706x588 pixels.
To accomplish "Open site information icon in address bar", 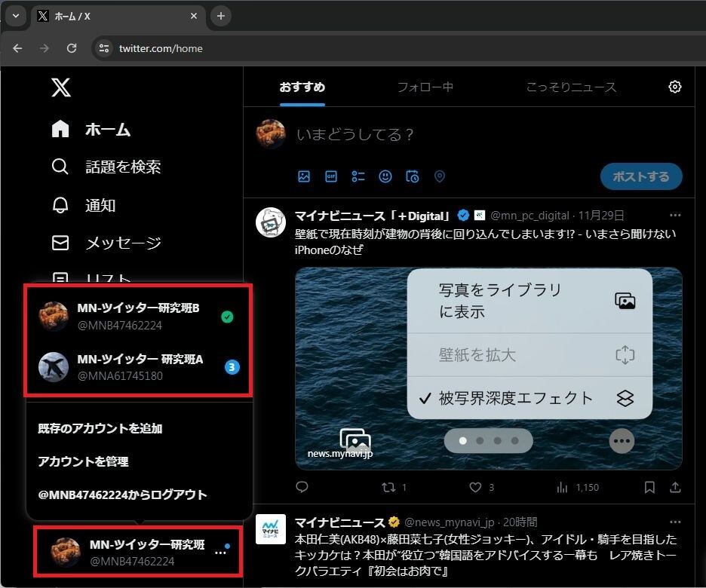I will tap(104, 48).
